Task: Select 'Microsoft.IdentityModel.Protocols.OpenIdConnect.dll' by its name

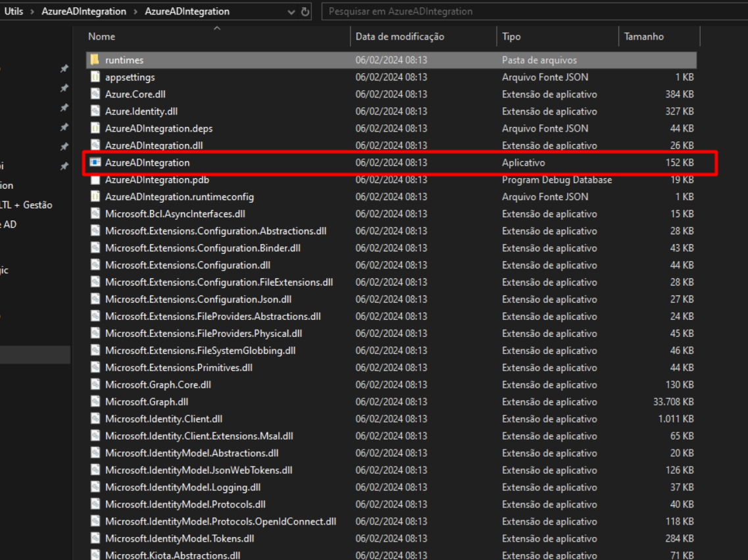Action: [x=220, y=522]
